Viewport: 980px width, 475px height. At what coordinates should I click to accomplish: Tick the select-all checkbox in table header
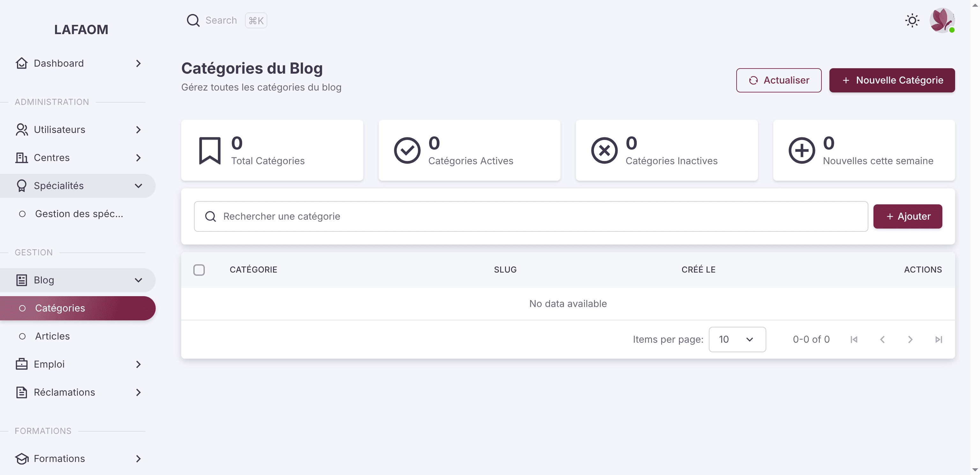[199, 270]
